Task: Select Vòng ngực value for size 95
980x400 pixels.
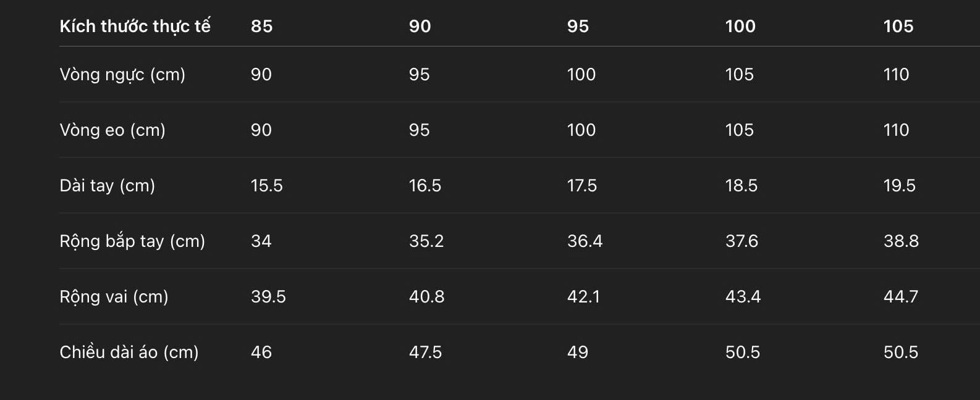Action: [x=581, y=74]
